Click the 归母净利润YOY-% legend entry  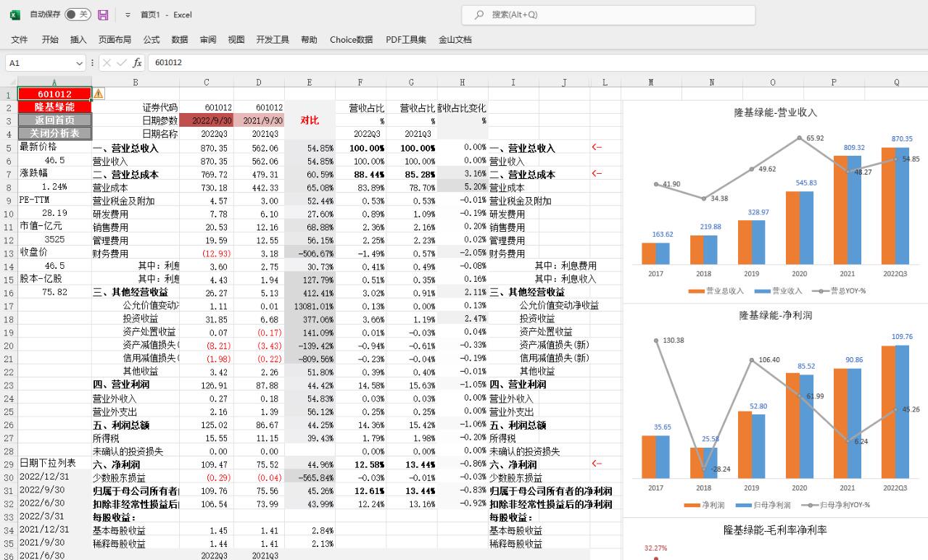click(834, 505)
